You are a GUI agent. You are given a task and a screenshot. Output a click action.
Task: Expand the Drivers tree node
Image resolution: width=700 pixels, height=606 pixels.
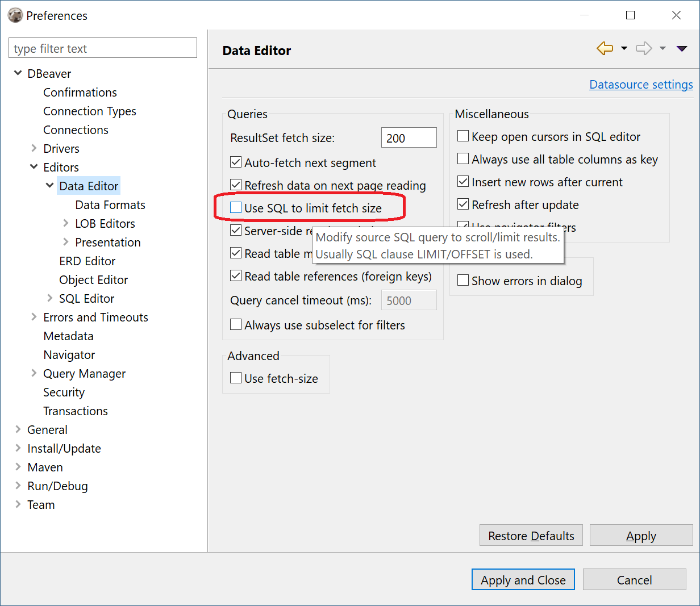[34, 148]
